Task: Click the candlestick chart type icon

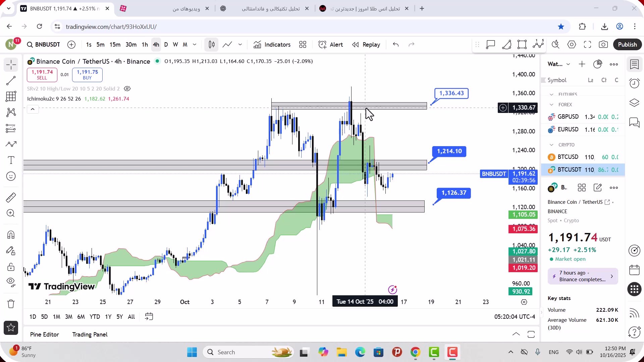Action: pyautogui.click(x=212, y=45)
